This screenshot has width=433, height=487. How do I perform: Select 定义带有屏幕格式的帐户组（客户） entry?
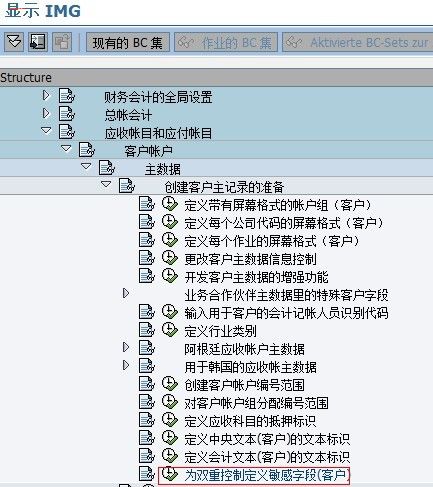(x=278, y=205)
